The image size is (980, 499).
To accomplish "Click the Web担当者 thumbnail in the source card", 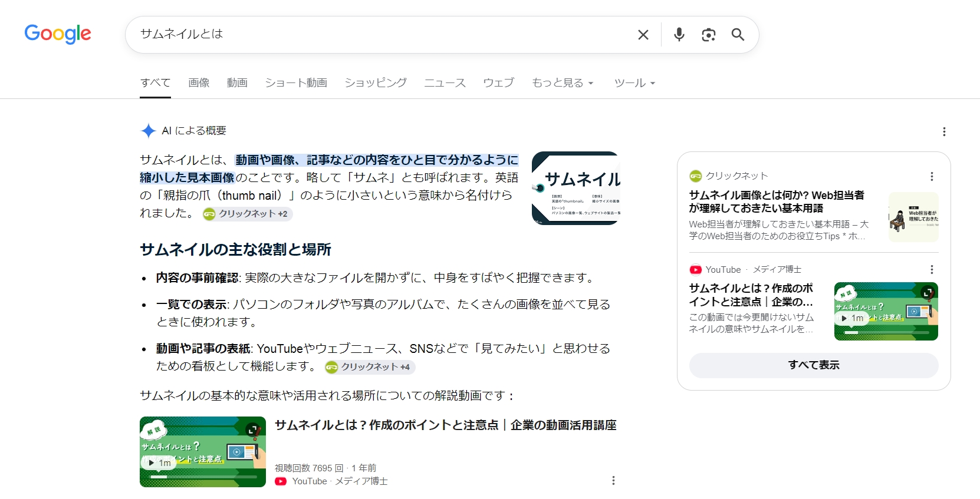I will (x=913, y=217).
